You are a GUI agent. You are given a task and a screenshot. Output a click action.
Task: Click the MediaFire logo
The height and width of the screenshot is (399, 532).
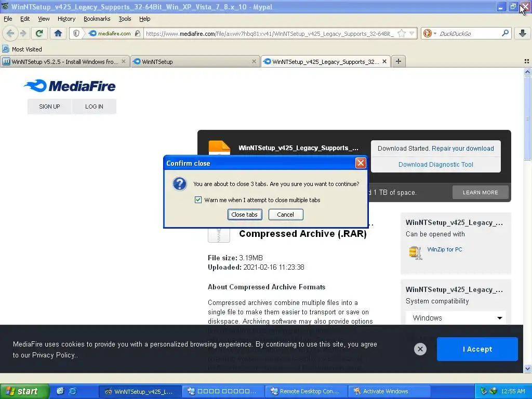point(70,86)
